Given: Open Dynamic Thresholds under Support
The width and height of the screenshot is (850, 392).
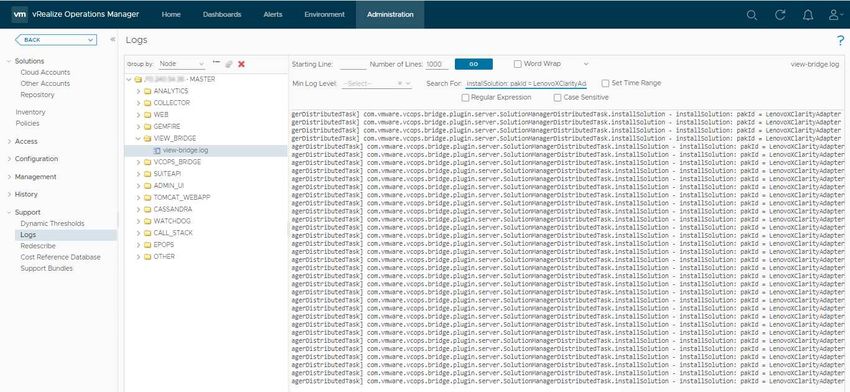Looking at the screenshot, I should pyautogui.click(x=52, y=223).
